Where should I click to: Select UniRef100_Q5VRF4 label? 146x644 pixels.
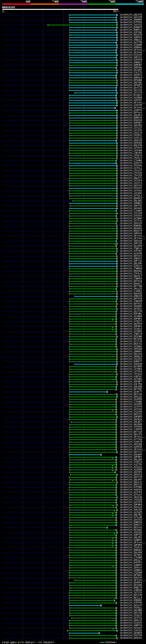[x=131, y=583]
